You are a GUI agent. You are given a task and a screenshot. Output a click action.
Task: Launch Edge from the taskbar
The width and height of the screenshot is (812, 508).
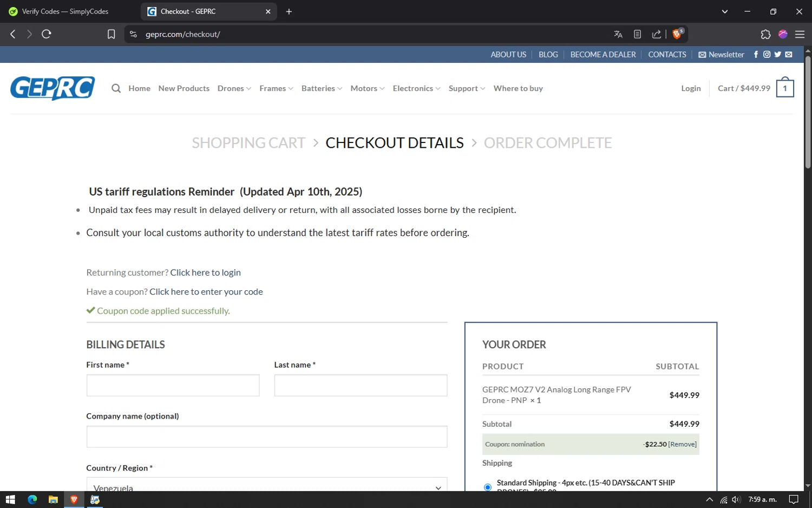(x=32, y=499)
